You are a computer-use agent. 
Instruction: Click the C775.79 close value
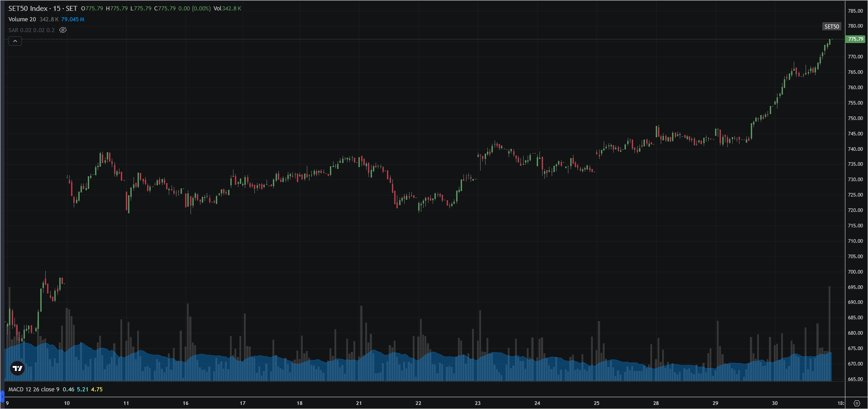tap(165, 9)
